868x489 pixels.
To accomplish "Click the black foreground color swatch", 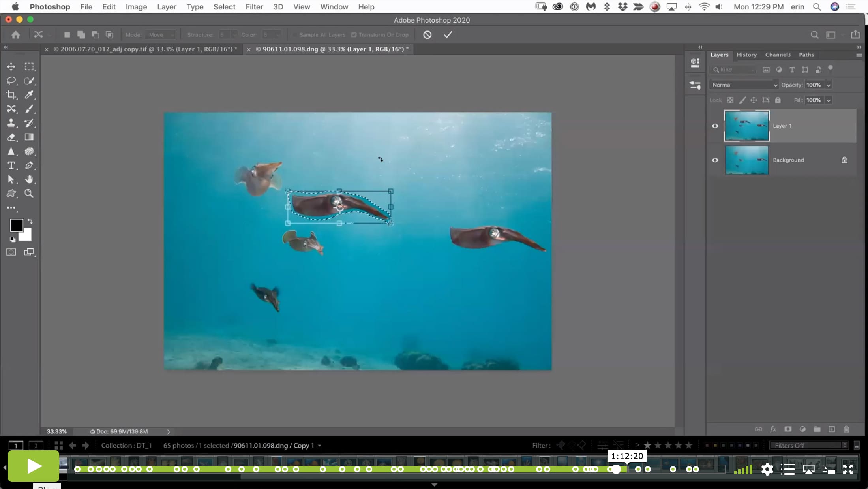I will pyautogui.click(x=16, y=225).
